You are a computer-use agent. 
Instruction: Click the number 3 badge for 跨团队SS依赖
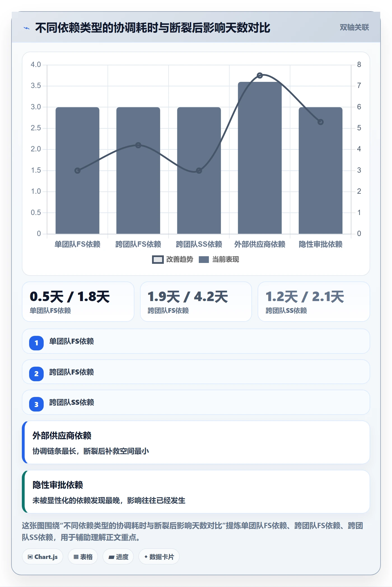(x=36, y=404)
